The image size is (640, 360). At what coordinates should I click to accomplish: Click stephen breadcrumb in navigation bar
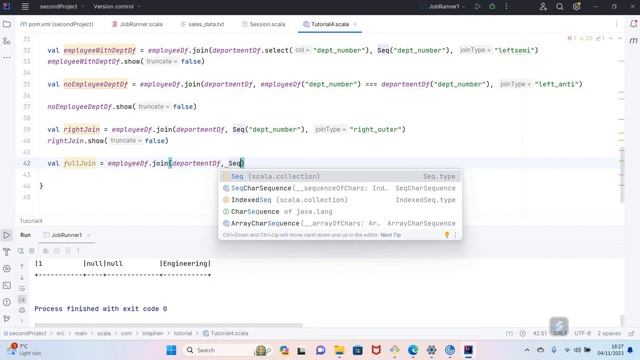point(152,333)
